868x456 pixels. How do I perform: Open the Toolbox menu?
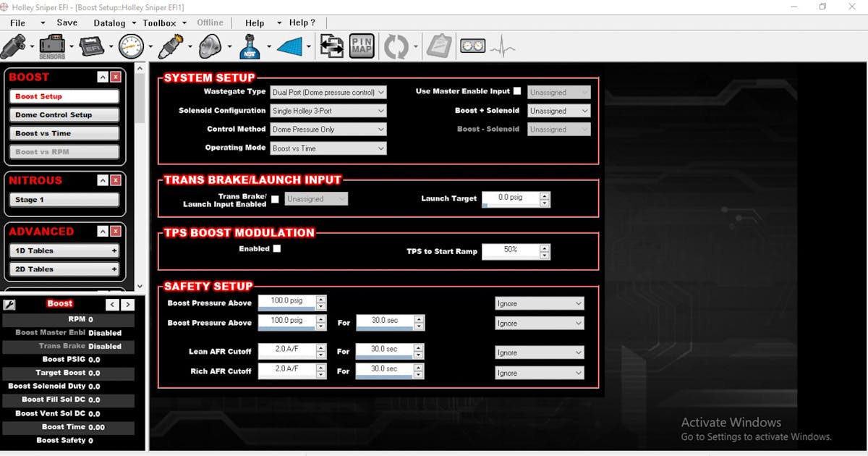[x=159, y=22]
